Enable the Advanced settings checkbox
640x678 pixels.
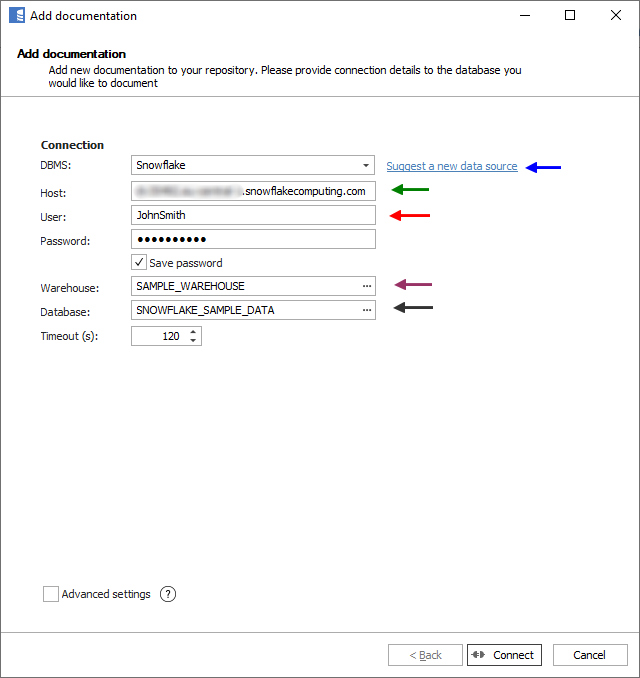(51, 594)
